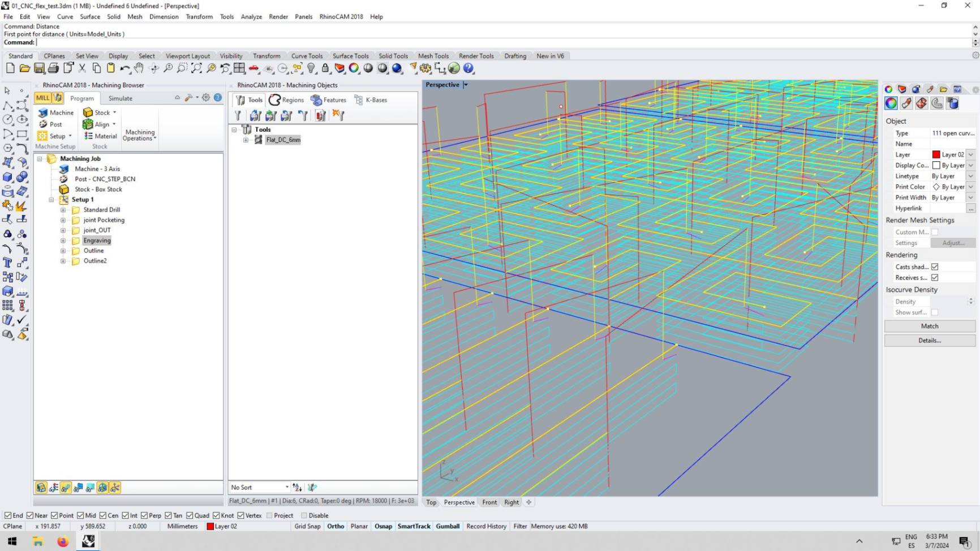Click Grid Snap in the status bar
980x551 pixels.
click(307, 526)
